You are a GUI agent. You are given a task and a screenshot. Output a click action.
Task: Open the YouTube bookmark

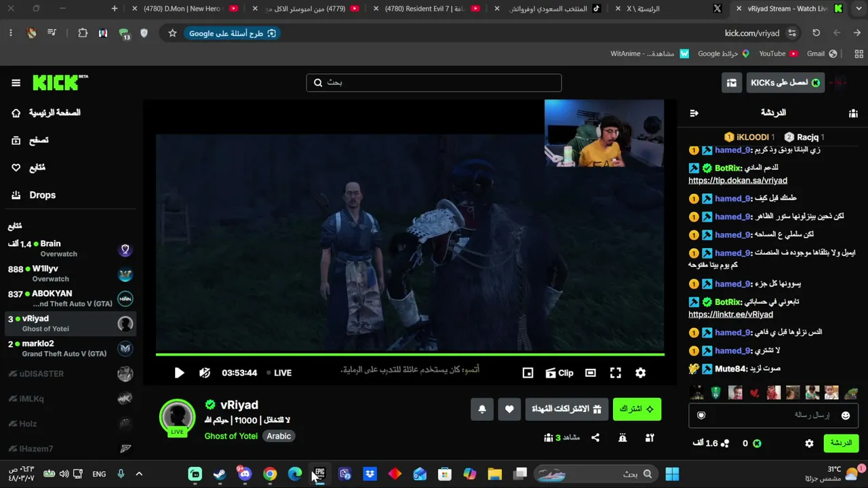pyautogui.click(x=778, y=54)
